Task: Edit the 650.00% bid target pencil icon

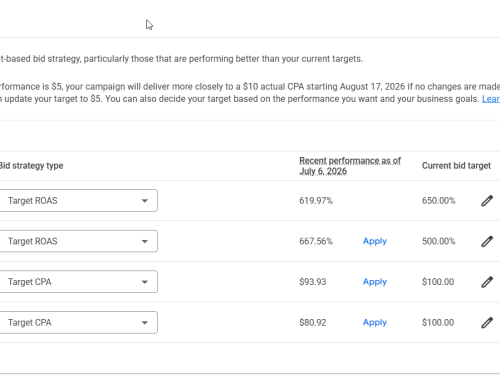Action: [487, 201]
